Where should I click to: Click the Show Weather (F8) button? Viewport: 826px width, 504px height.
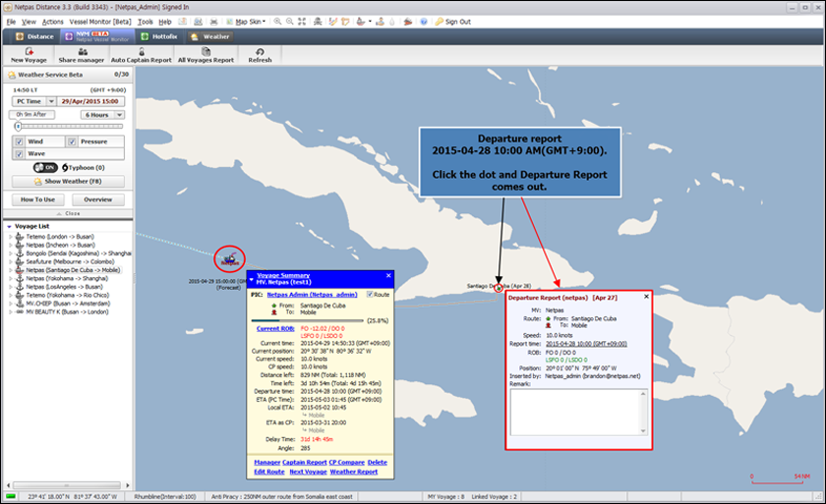point(68,181)
